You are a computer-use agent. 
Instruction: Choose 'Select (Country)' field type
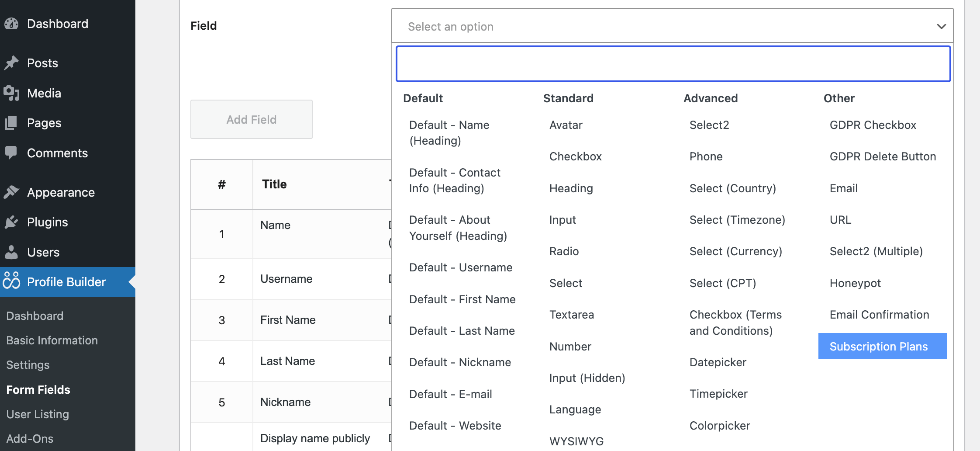(x=733, y=188)
